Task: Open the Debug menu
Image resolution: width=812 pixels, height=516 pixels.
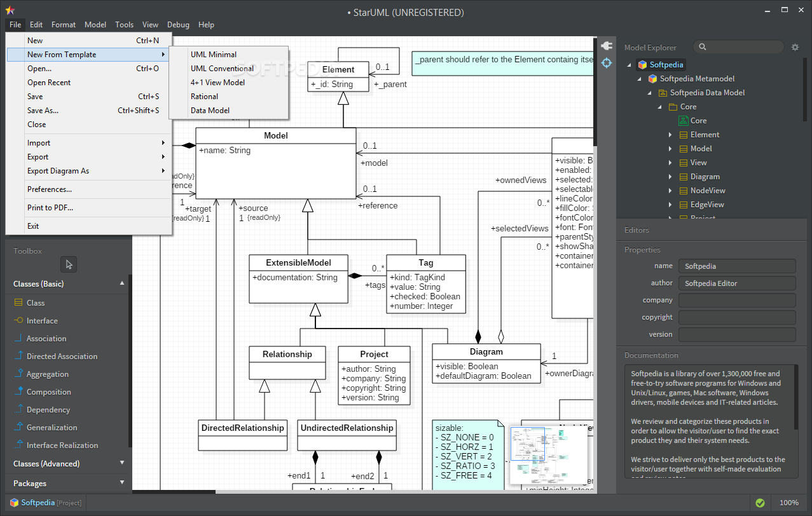Action: (x=178, y=25)
